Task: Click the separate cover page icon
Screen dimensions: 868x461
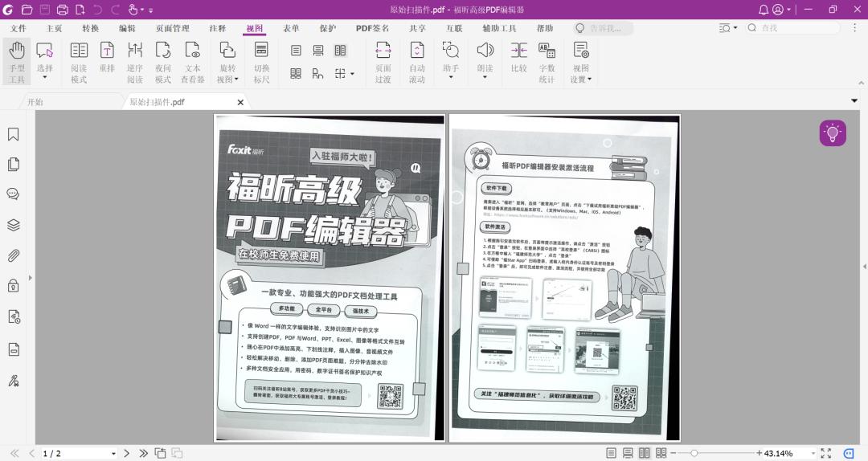Action: (317, 73)
